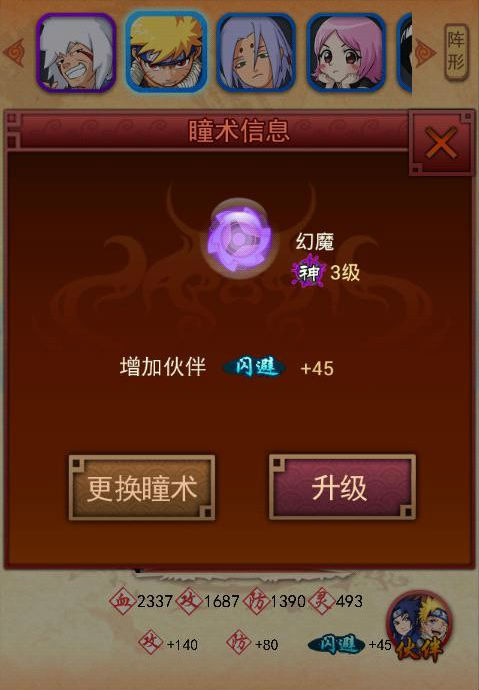The width and height of the screenshot is (479, 690).
Task: Tap the purple 幻魔 eye orb icon
Action: click(240, 238)
